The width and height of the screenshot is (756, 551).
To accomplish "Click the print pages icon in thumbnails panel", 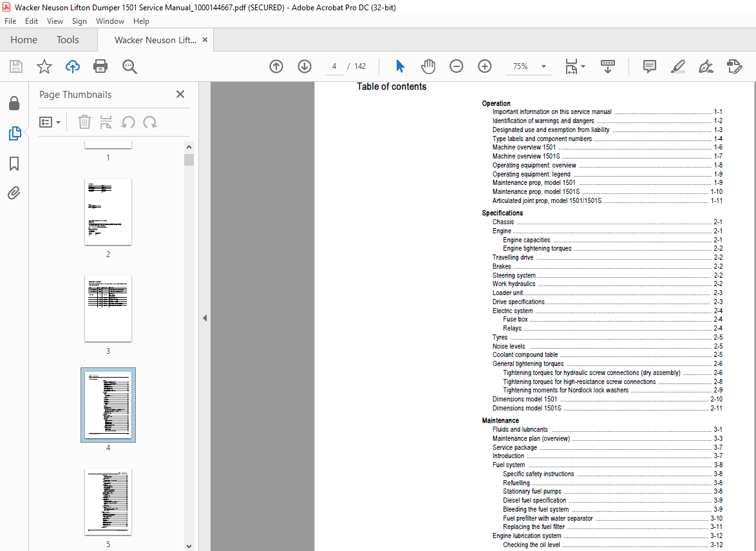I will [x=106, y=122].
